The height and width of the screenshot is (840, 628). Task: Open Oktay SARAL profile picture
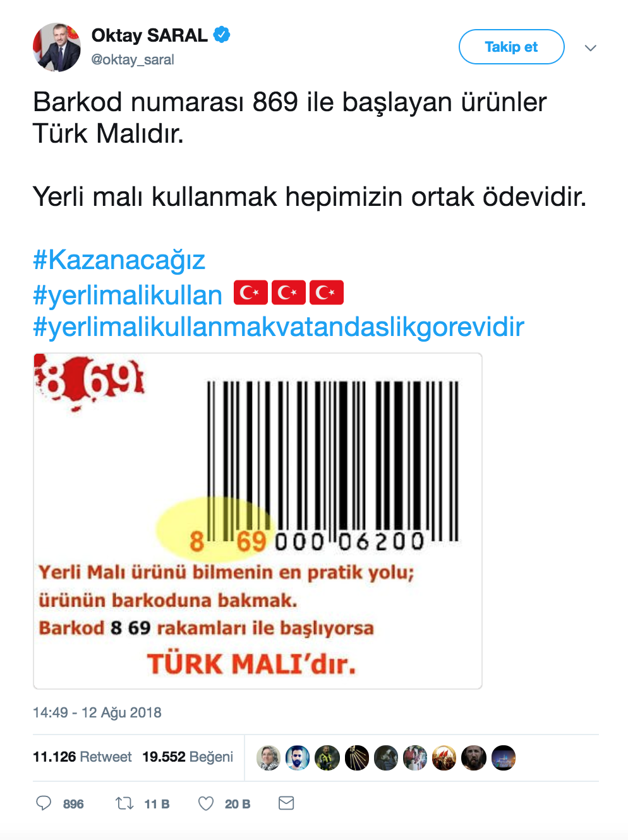tap(57, 47)
